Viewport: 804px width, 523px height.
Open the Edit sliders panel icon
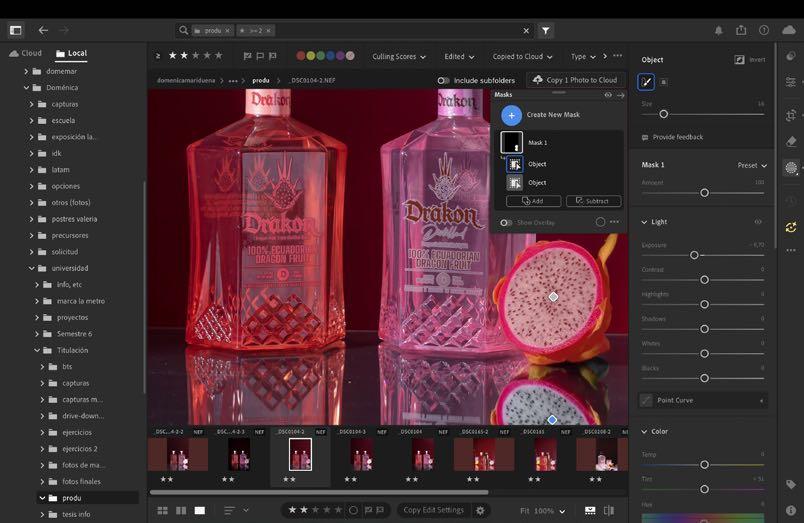[791, 82]
